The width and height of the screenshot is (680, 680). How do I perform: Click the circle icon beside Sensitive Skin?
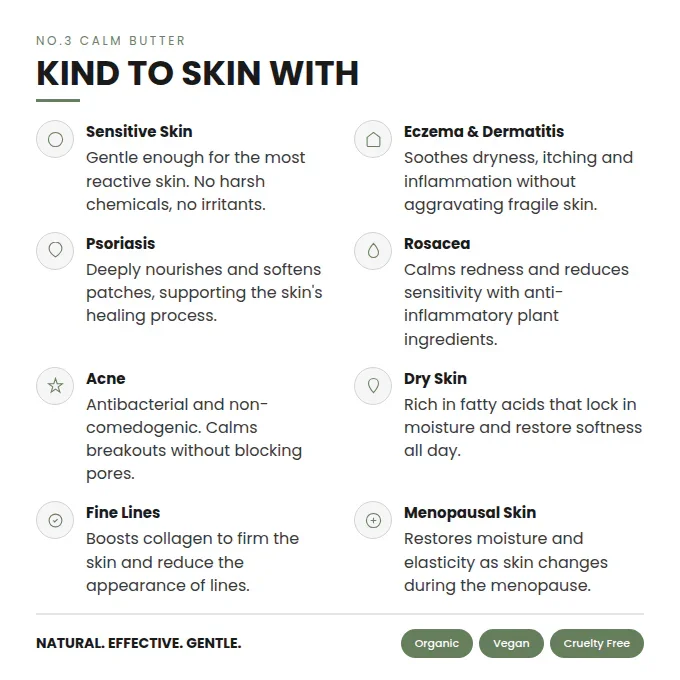pos(55,139)
